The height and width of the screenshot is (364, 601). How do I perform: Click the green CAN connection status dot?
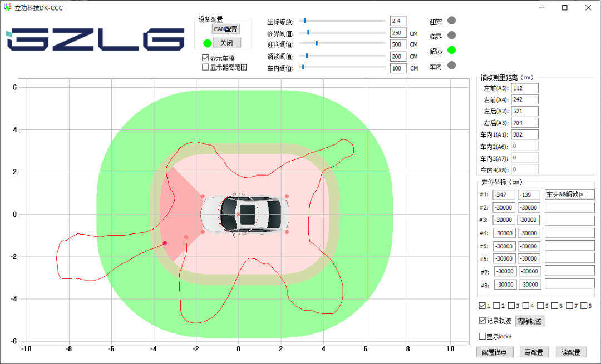[x=206, y=42]
